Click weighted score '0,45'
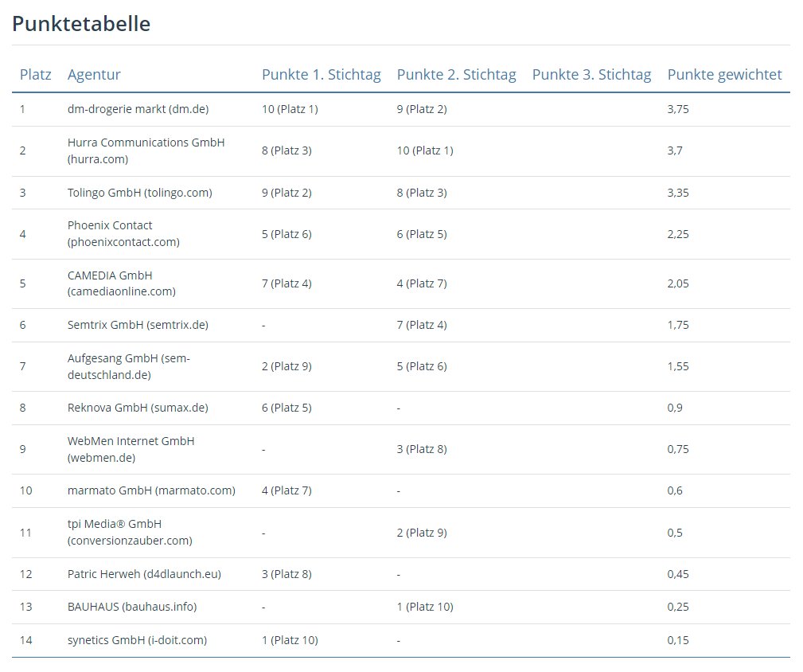The width and height of the screenshot is (803, 672). pos(677,574)
